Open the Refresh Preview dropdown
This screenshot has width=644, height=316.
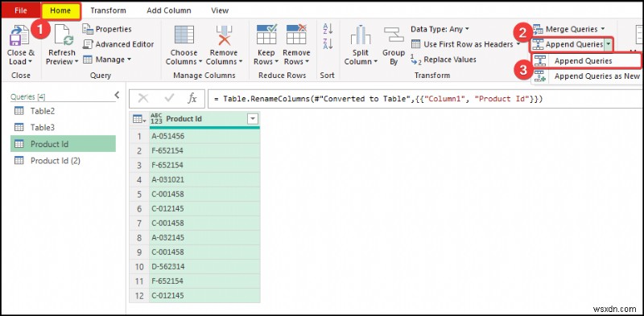pos(76,62)
